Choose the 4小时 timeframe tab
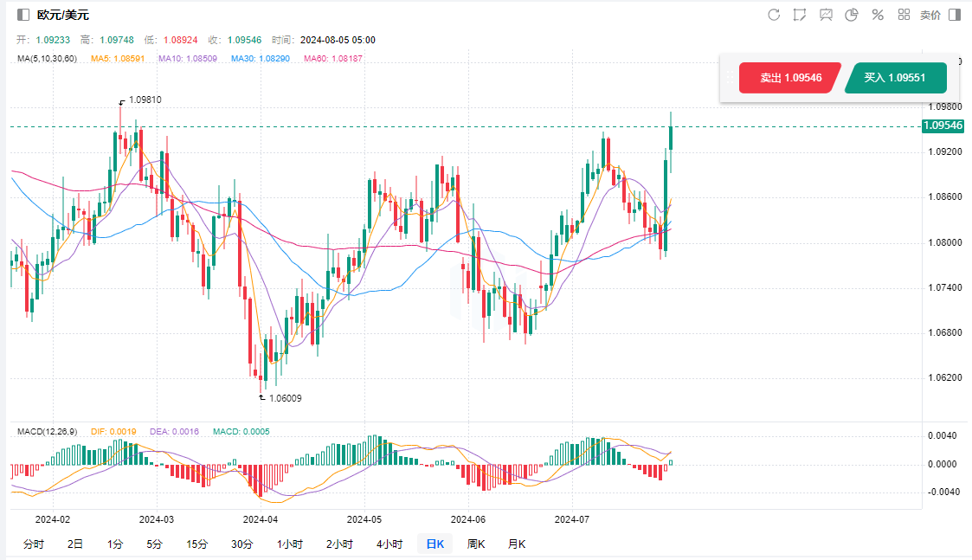Image resolution: width=972 pixels, height=560 pixels. [x=389, y=544]
